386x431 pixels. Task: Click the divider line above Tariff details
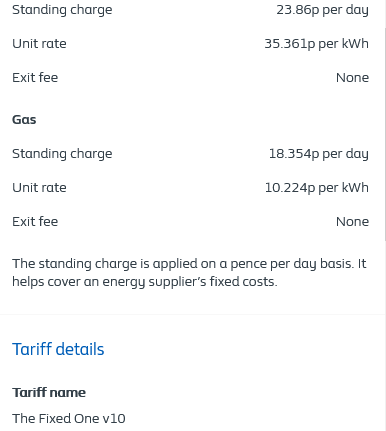pyautogui.click(x=192, y=314)
